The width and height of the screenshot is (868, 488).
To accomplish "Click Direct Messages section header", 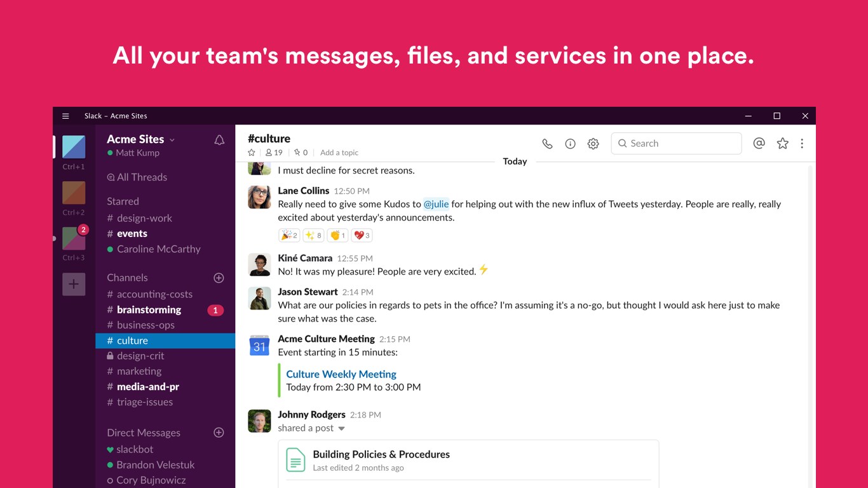I will click(x=144, y=433).
